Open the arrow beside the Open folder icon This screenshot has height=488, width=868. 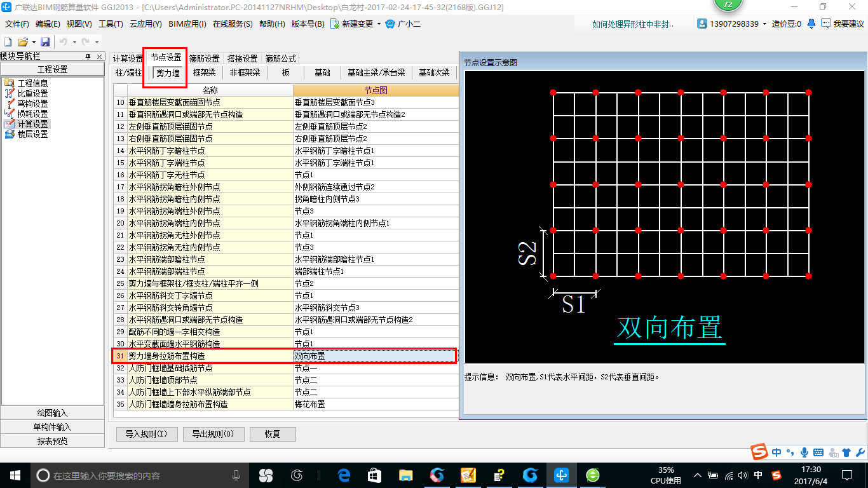pos(32,42)
